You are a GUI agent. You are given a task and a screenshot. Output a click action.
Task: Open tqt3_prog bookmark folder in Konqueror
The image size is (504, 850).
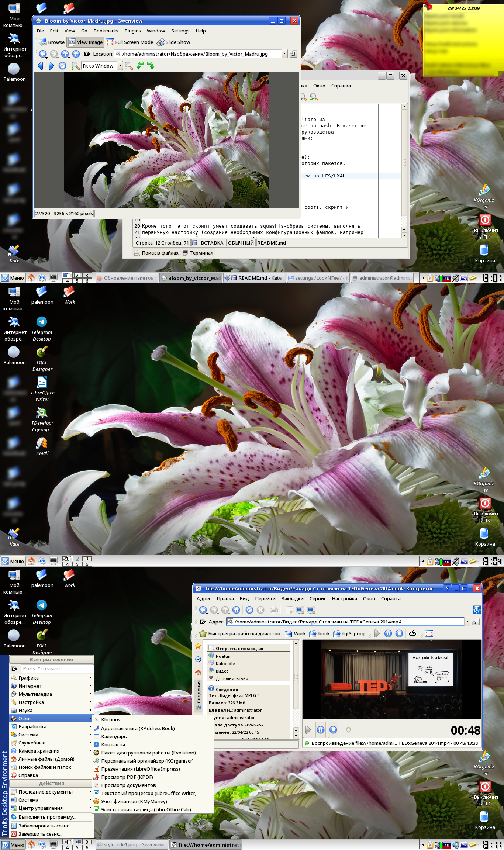(x=349, y=633)
